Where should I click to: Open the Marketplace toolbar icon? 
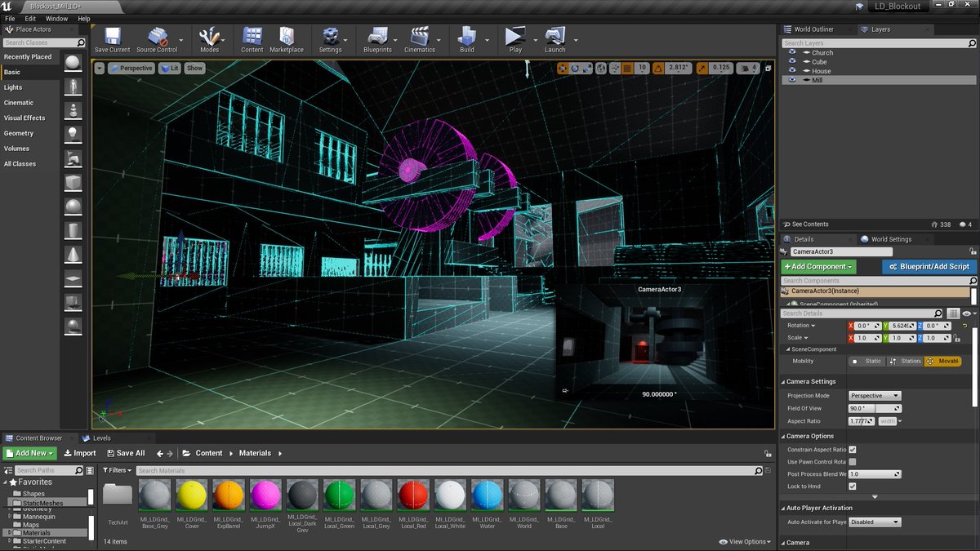point(287,39)
